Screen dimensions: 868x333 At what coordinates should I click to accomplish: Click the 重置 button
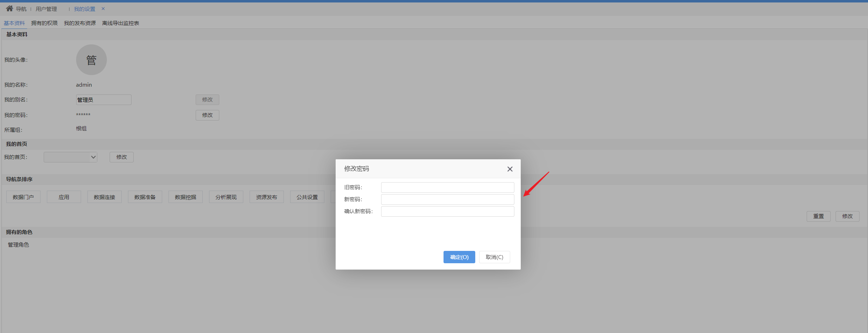(818, 216)
